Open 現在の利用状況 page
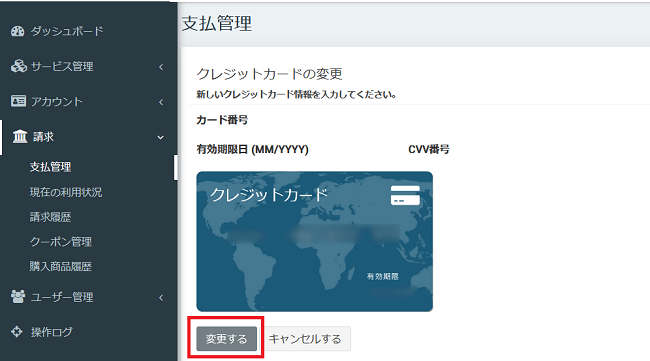Screen dimensions: 650x361 point(65,192)
